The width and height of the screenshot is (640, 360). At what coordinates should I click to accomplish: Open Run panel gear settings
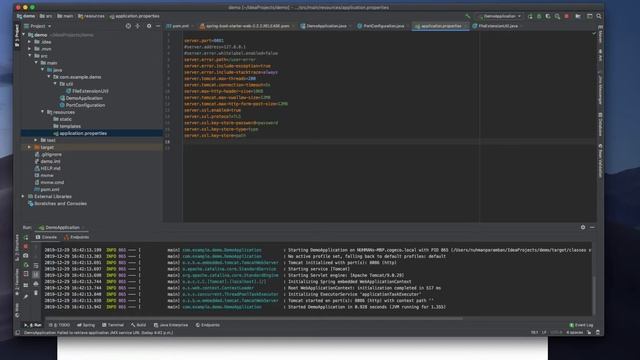pos(583,227)
